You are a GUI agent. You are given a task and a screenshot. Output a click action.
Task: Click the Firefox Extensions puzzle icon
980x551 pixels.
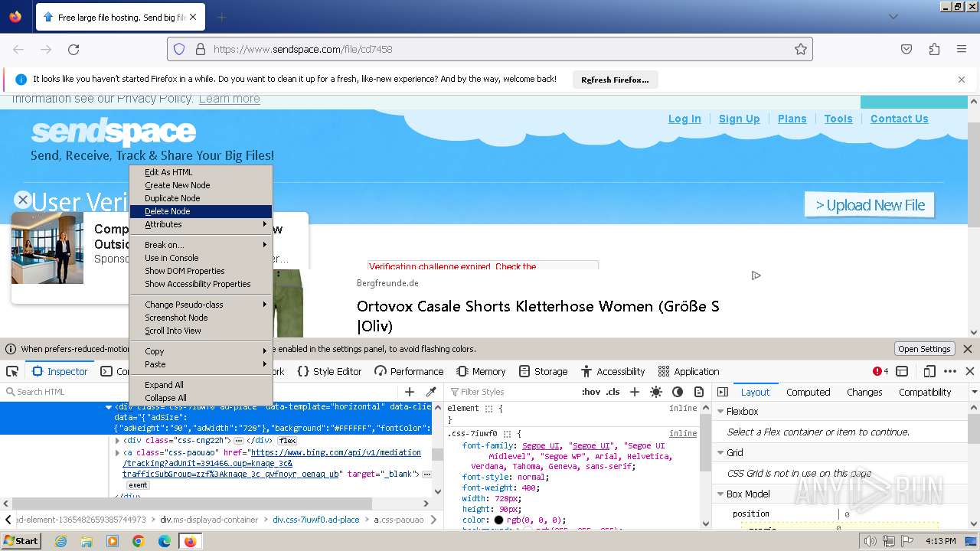tap(934, 49)
